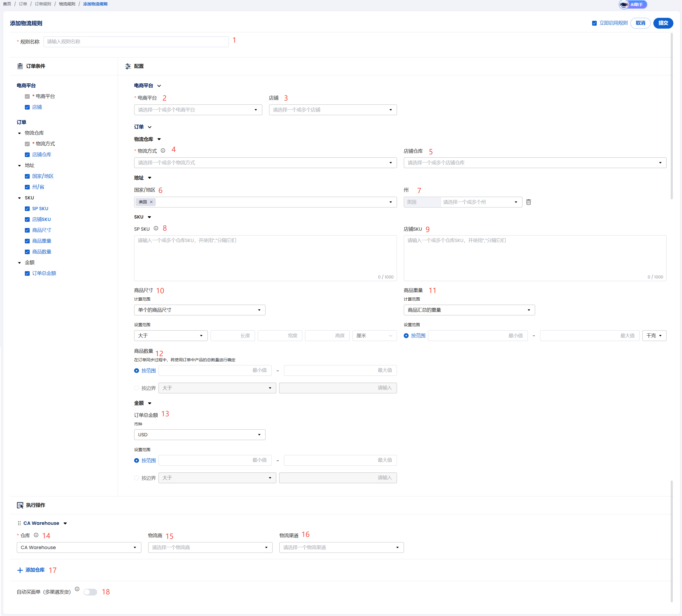Click plus icon of 添加仓库

point(20,570)
